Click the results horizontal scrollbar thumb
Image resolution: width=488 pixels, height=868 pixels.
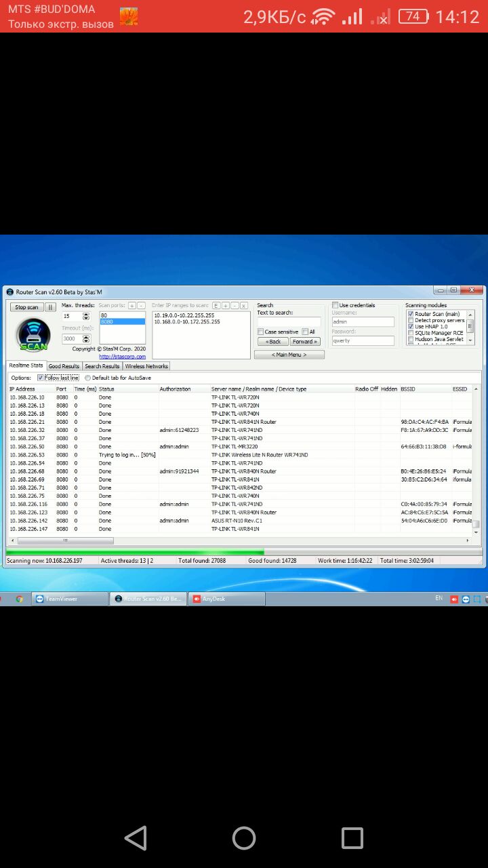click(x=65, y=541)
